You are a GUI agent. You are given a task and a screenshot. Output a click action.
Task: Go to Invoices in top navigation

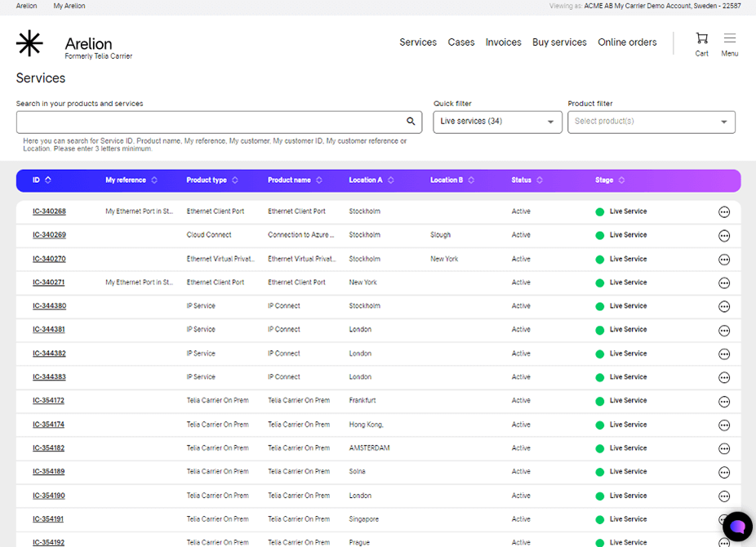pos(503,42)
